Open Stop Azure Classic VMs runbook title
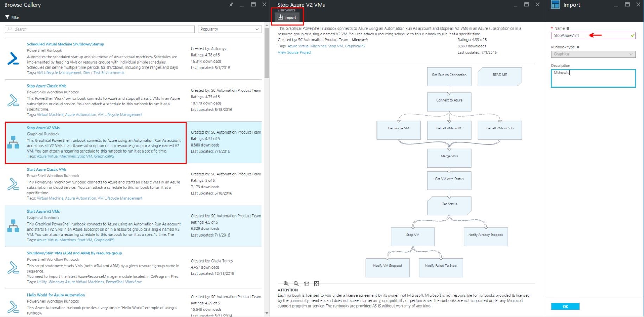The height and width of the screenshot is (317, 644). 47,86
